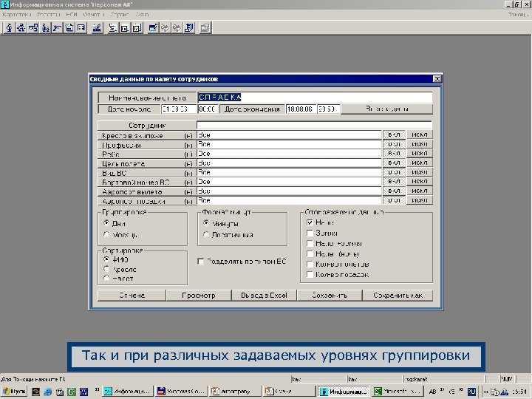The width and height of the screenshot is (532, 399).
Task: Switch to the Excel taskbar button
Action: 398,392
